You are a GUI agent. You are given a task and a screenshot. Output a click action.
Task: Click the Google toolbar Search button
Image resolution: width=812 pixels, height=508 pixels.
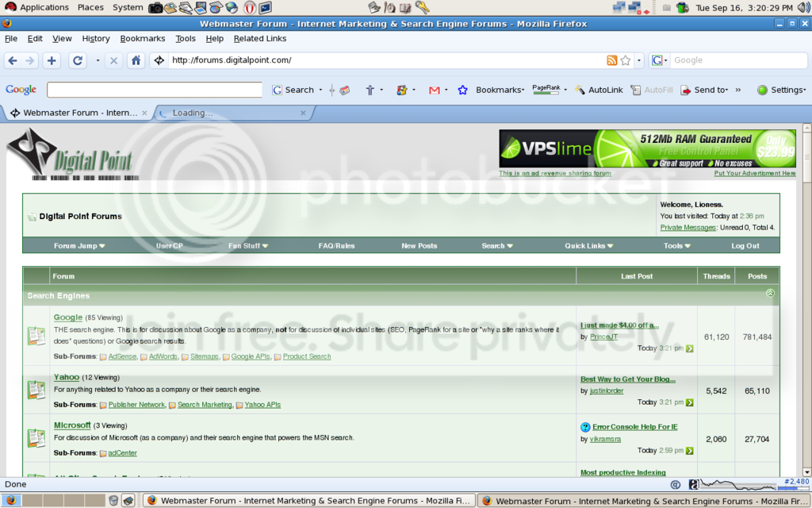tap(293, 90)
